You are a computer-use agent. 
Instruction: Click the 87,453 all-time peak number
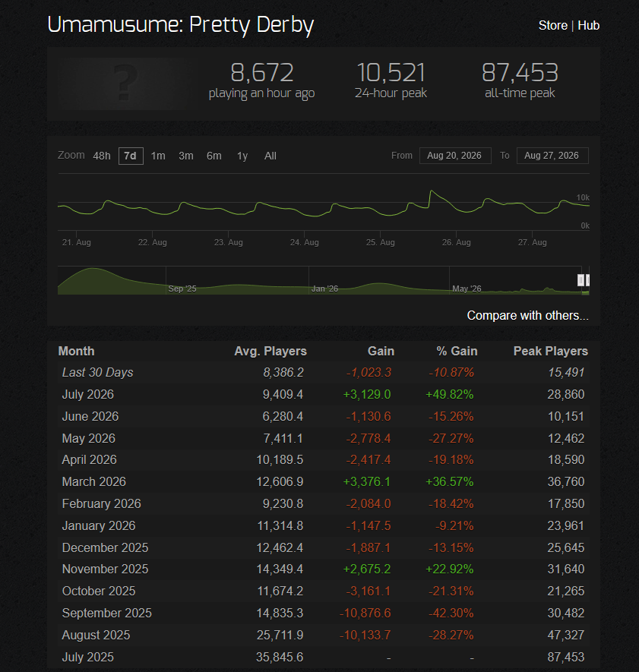pos(520,72)
